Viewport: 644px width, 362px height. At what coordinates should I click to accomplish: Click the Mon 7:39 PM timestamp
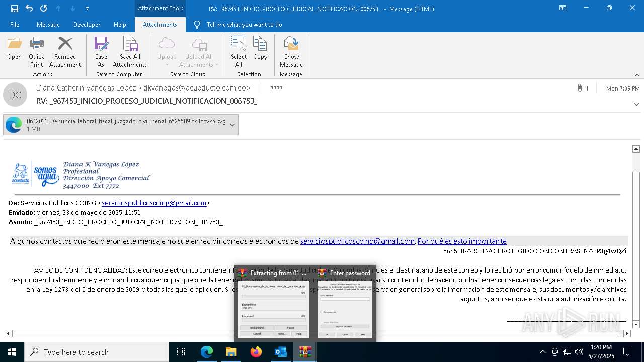tap(623, 88)
